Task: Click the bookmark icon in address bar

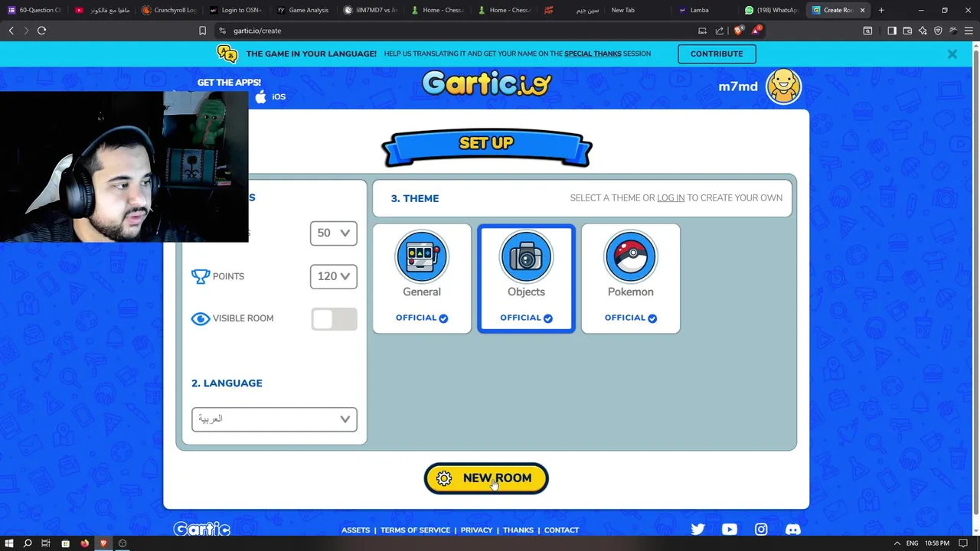Action: click(x=202, y=31)
